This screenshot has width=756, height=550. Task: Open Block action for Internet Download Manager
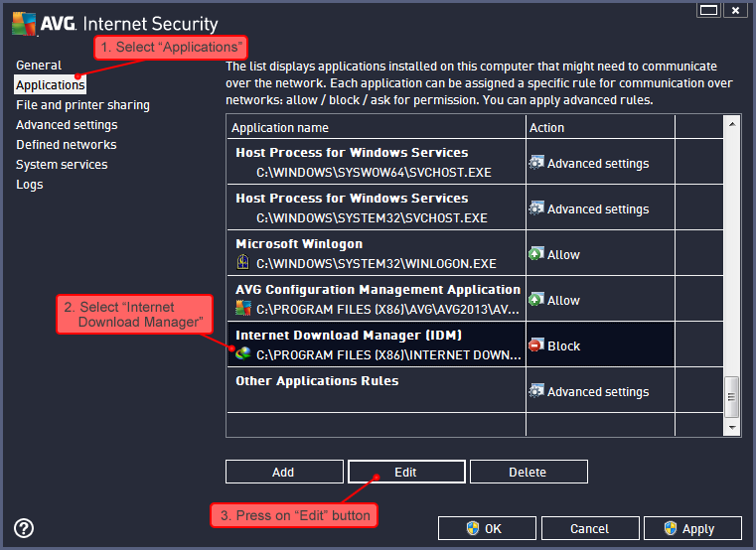600,345
